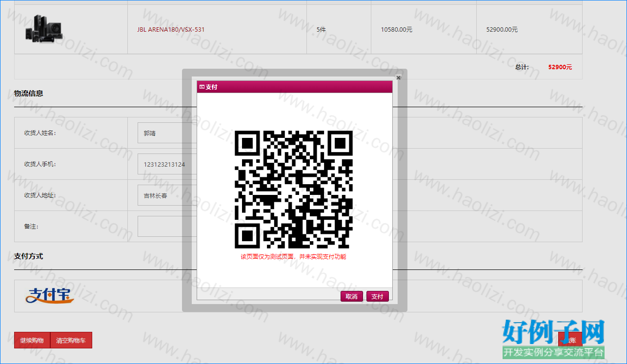Click the 52900元 total amount
The height and width of the screenshot is (364, 627).
point(560,67)
